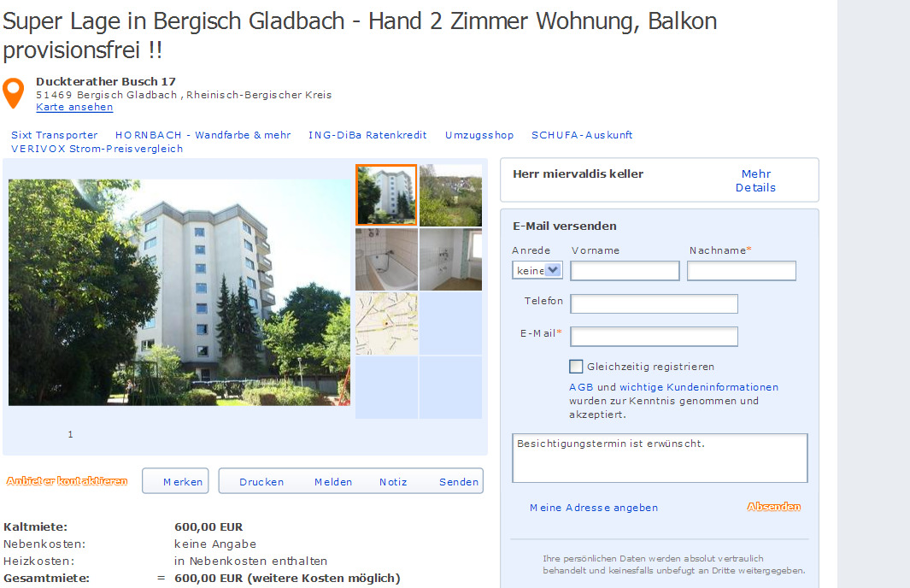Expand the Anrede dropdown
The width and height of the screenshot is (910, 588).
click(x=537, y=270)
